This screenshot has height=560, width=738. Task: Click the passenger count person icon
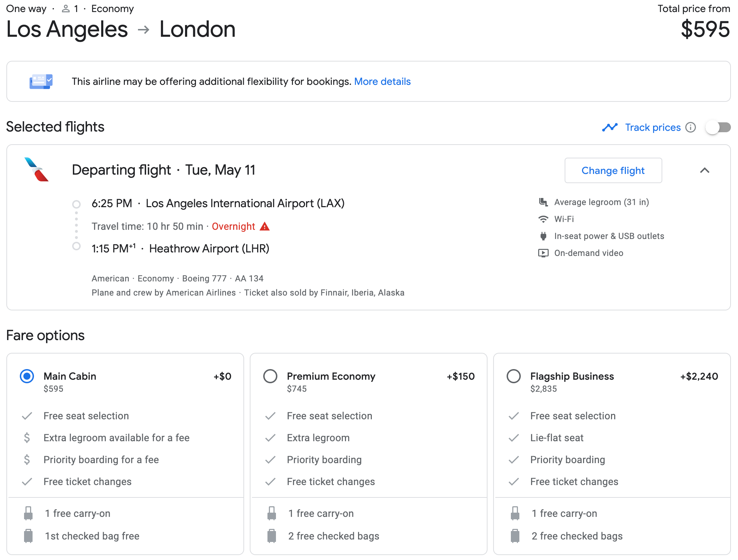65,9
